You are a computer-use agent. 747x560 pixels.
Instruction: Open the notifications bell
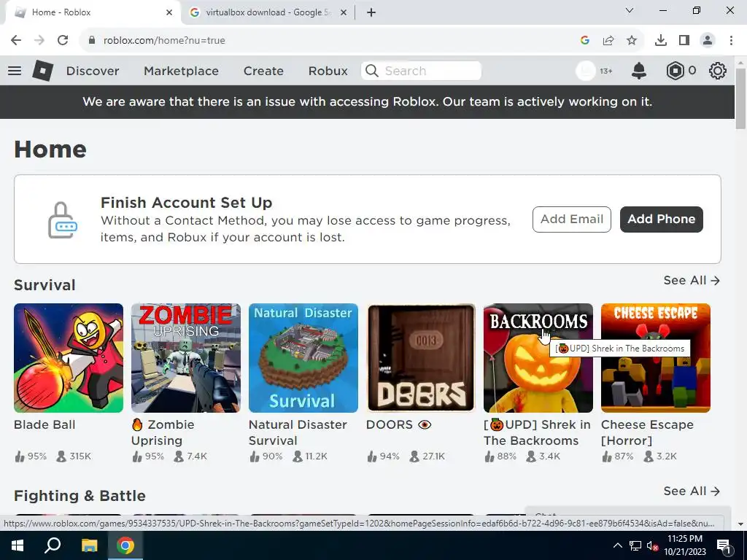pos(639,71)
